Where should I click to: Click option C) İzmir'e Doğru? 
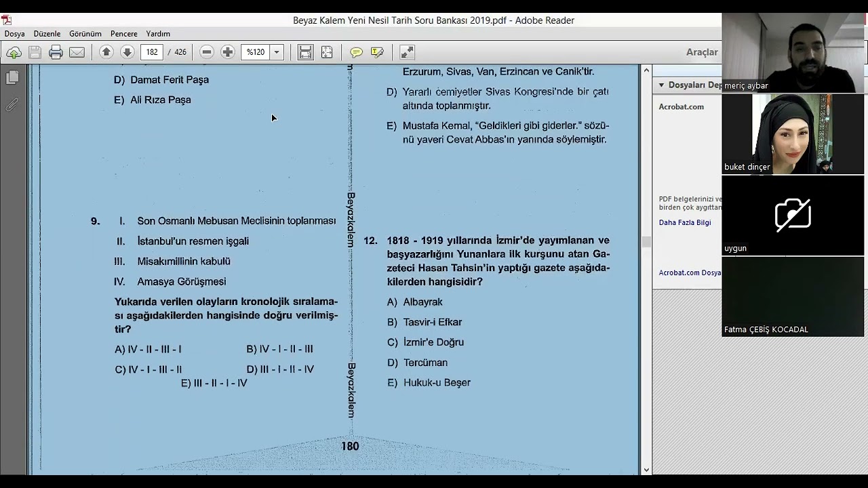coord(425,342)
